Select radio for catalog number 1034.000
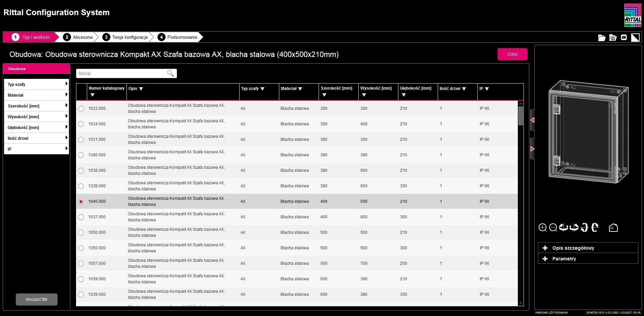 (81, 124)
